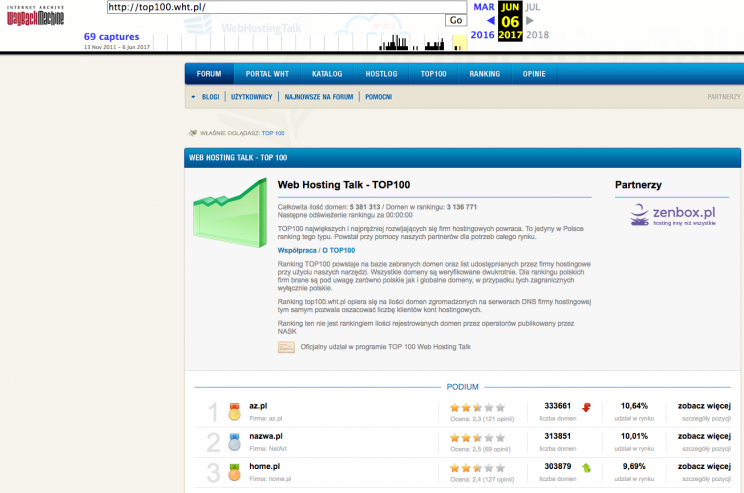Image resolution: width=744 pixels, height=493 pixels.
Task: Open the 69 captures link
Action: (x=112, y=37)
